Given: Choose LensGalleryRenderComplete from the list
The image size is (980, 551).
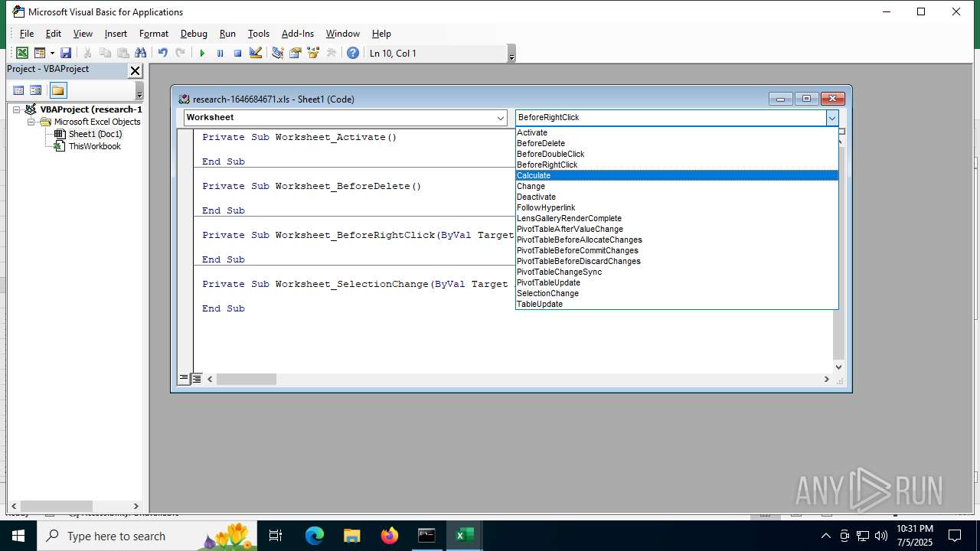Looking at the screenshot, I should [x=677, y=218].
